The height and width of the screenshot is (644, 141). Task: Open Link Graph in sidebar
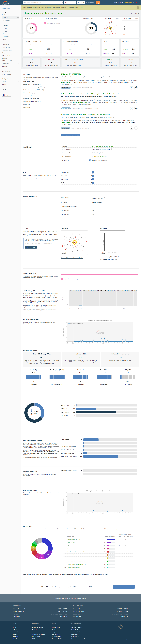coord(6,45)
